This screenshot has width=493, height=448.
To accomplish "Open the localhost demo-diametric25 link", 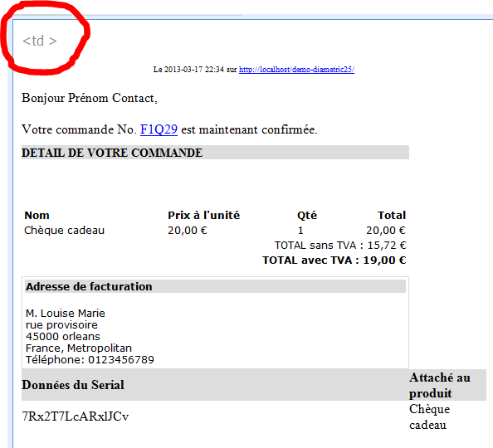I will [296, 70].
